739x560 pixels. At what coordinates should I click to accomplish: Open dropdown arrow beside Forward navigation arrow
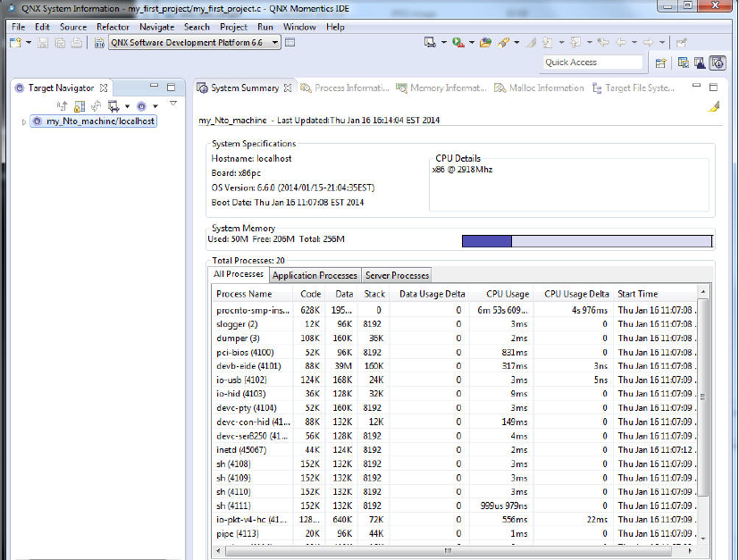(662, 43)
